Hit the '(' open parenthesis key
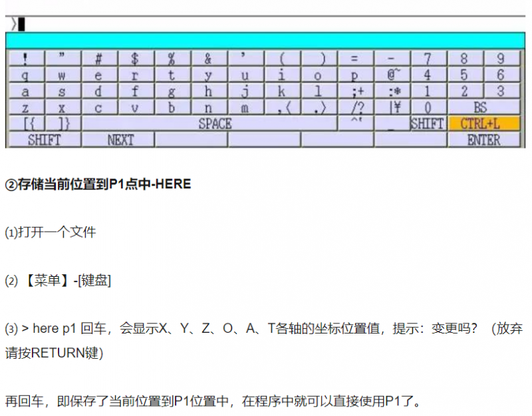 tap(283, 59)
